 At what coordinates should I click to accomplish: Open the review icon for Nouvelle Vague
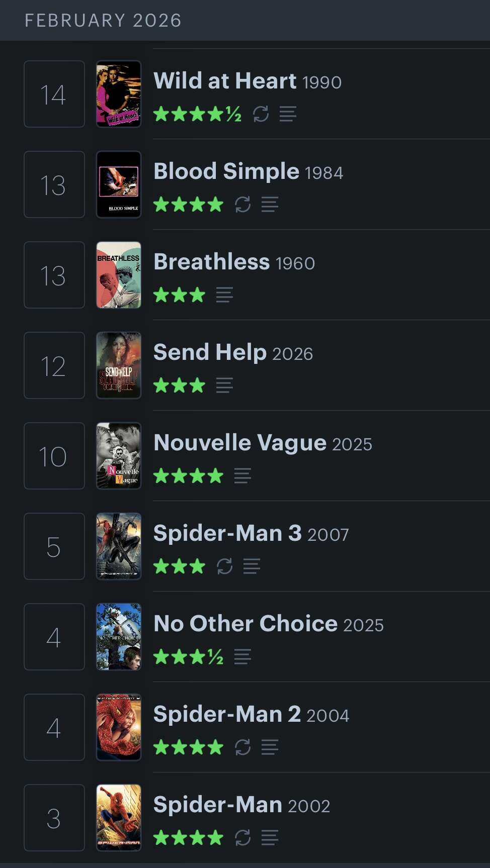click(x=242, y=476)
